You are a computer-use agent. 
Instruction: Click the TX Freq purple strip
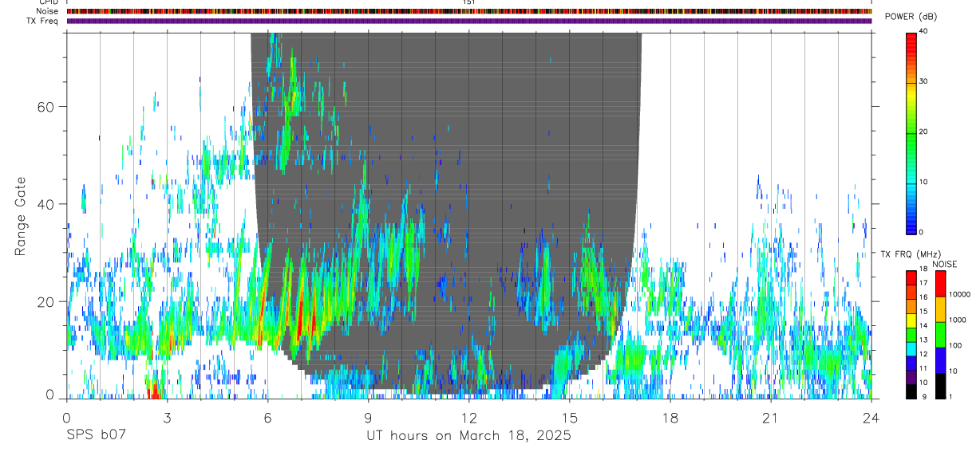[469, 21]
